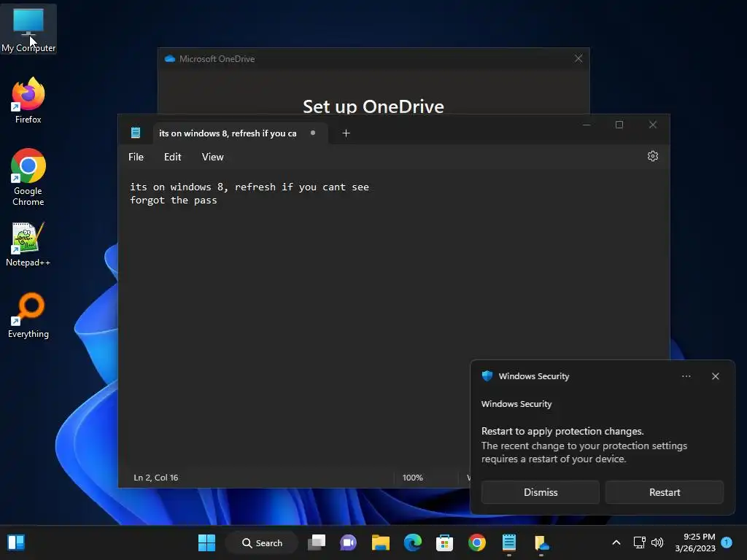Open File Explorer from the taskbar
Viewport: 747px width, 560px height.
point(381,542)
